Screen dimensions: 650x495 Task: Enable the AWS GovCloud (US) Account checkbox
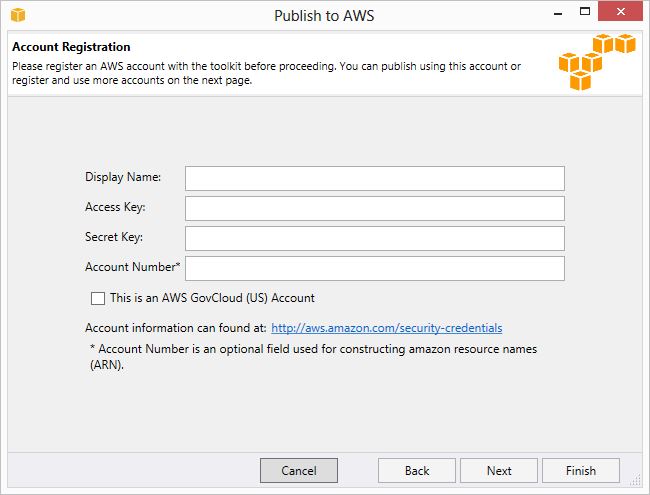98,298
